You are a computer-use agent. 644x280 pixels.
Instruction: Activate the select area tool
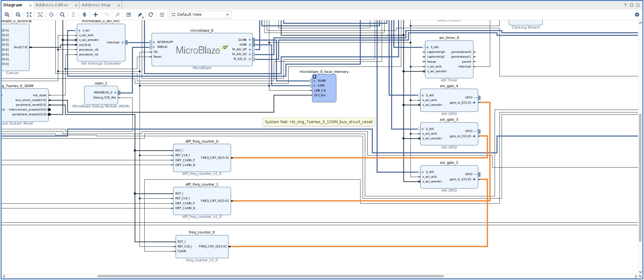[40, 15]
